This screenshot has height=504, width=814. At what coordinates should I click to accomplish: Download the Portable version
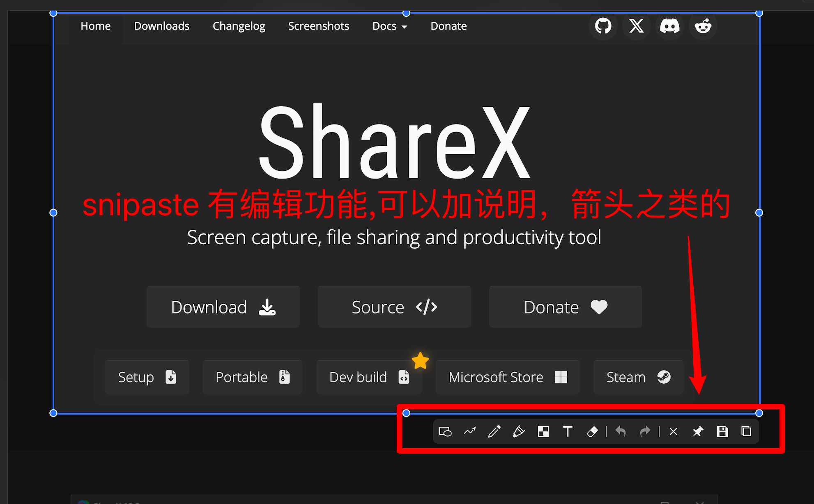coord(252,377)
